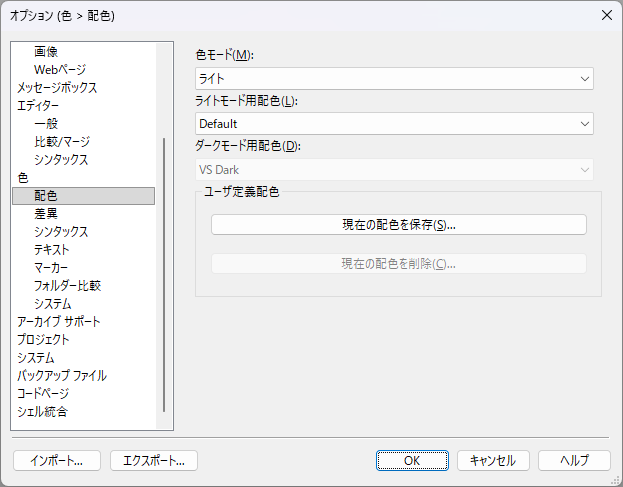Screen dimensions: 623x487
Task: Select Webページ in the category tree
Action: [x=60, y=70]
